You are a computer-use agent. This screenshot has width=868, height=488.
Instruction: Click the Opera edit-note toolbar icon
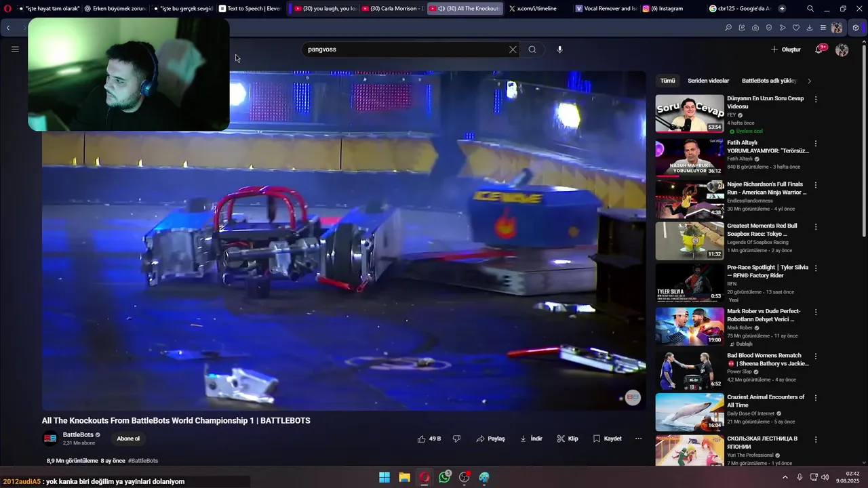(742, 28)
